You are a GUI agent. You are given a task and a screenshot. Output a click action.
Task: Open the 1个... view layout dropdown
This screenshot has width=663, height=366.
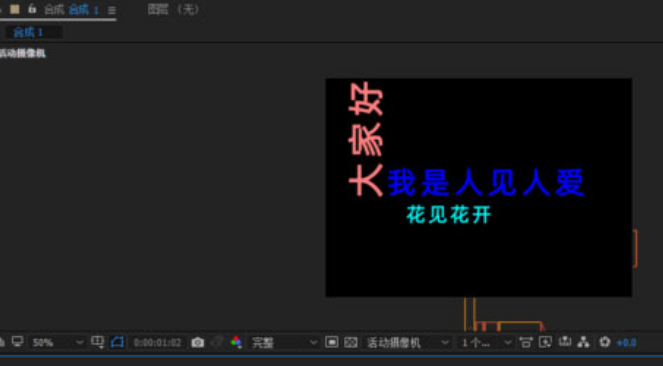pos(486,342)
